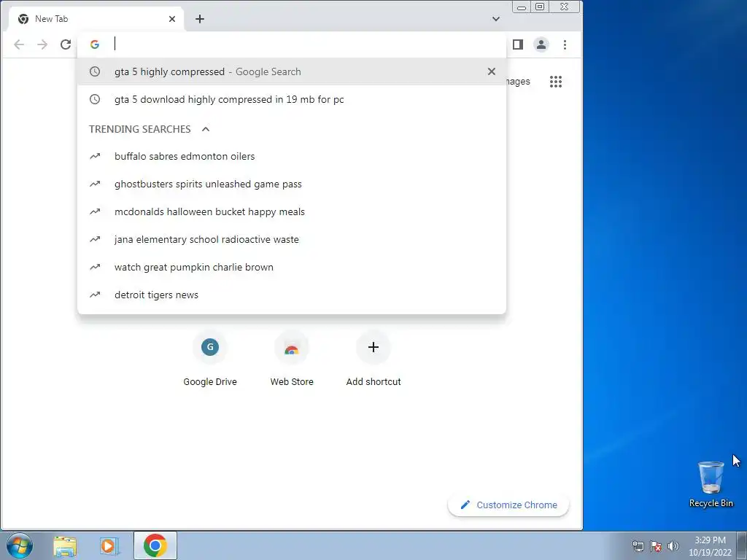This screenshot has height=560, width=747.
Task: Open the tab search dropdown arrow
Action: pos(496,19)
